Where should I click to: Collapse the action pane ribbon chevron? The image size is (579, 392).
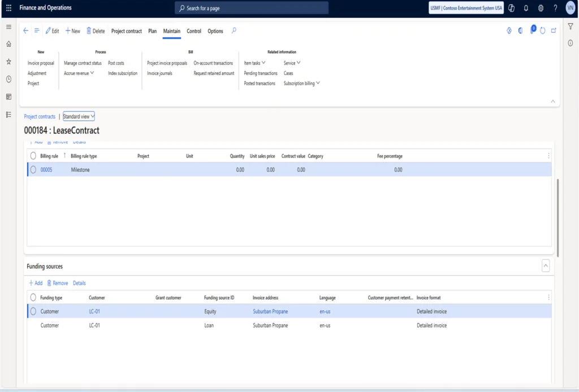point(553,102)
